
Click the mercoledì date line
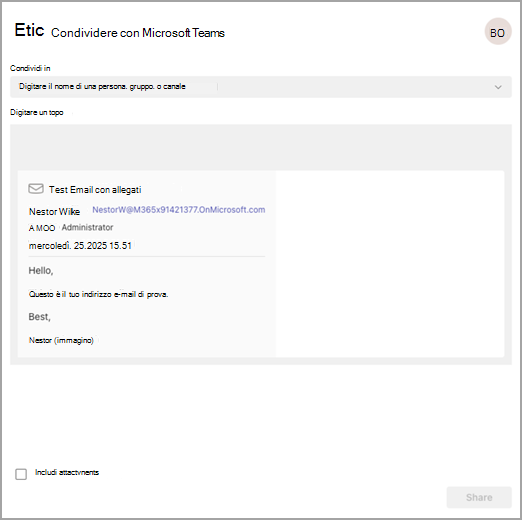point(80,246)
